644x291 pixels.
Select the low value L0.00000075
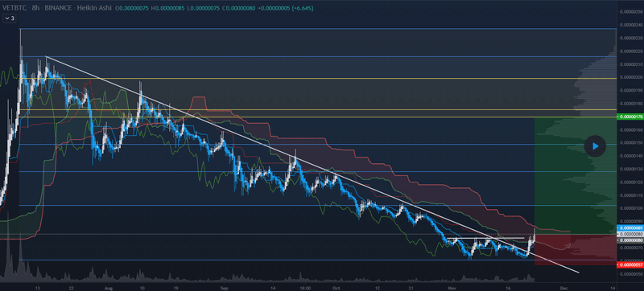pyautogui.click(x=204, y=7)
